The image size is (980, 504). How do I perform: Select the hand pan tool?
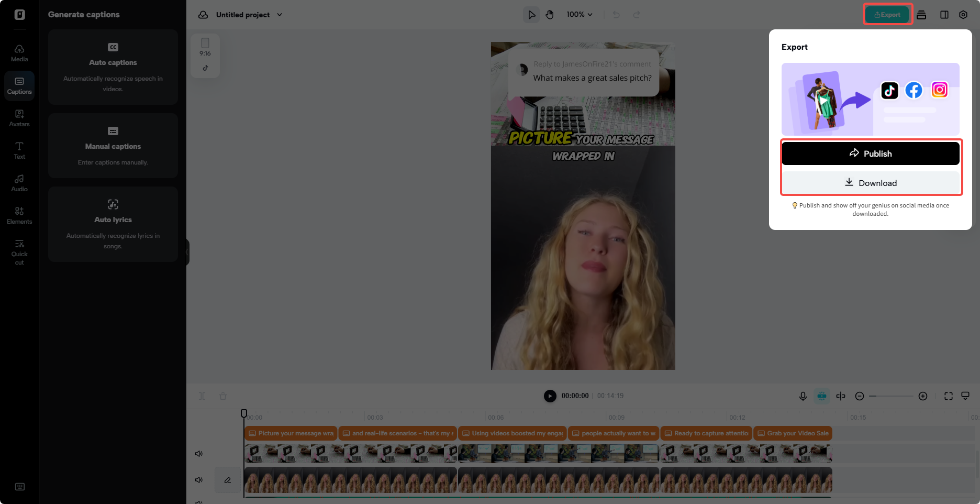tap(550, 15)
